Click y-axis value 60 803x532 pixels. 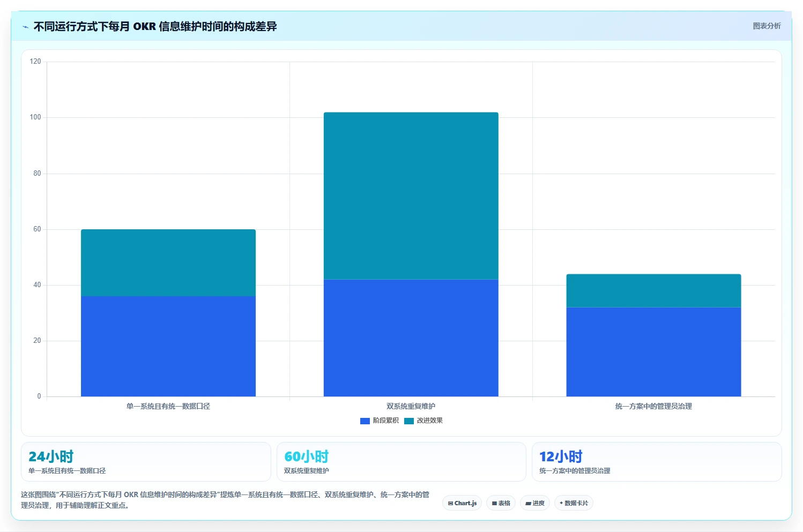tap(37, 229)
